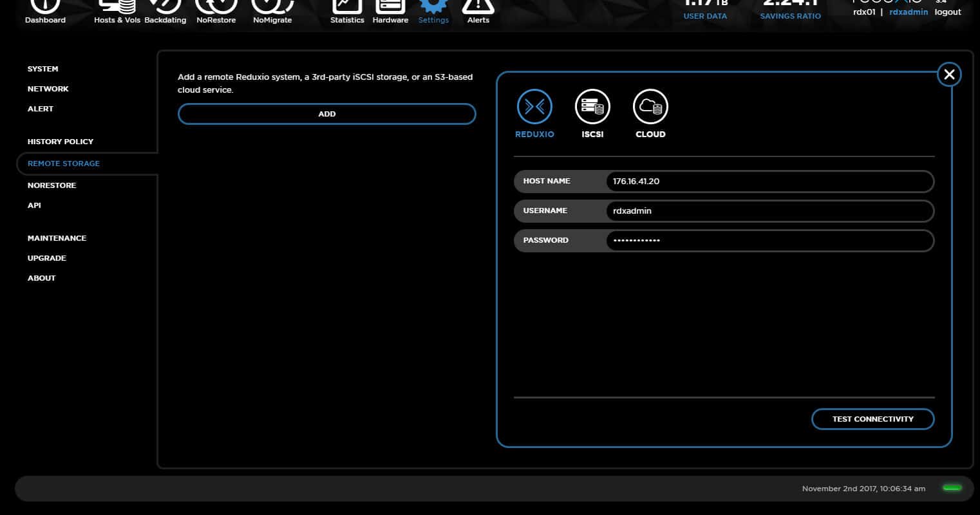Click the Test Connectivity button
The image size is (980, 515).
(x=873, y=419)
